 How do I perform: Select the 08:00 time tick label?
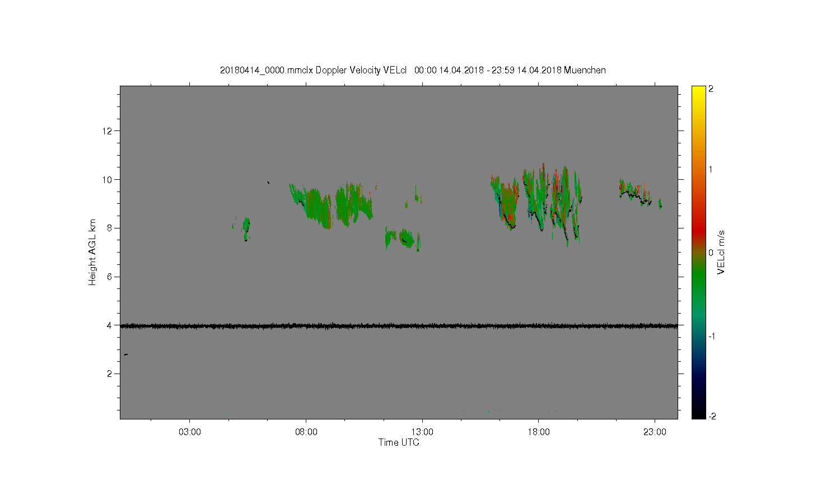(x=306, y=432)
